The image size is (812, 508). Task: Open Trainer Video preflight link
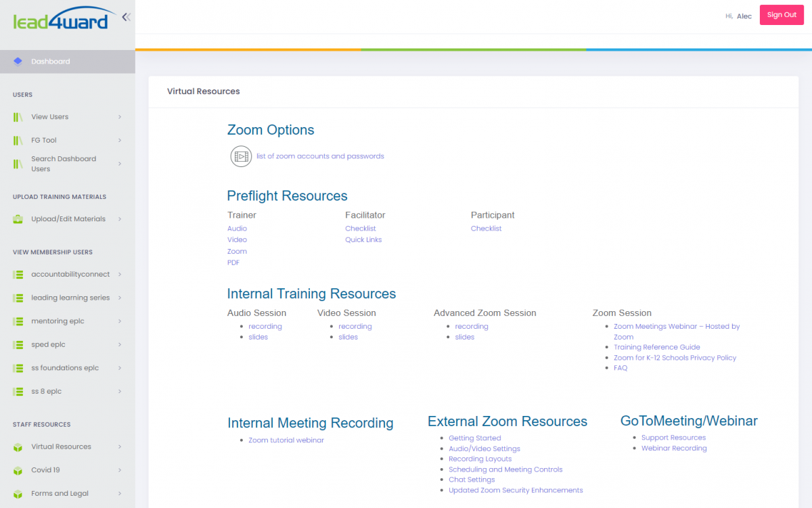click(x=237, y=240)
